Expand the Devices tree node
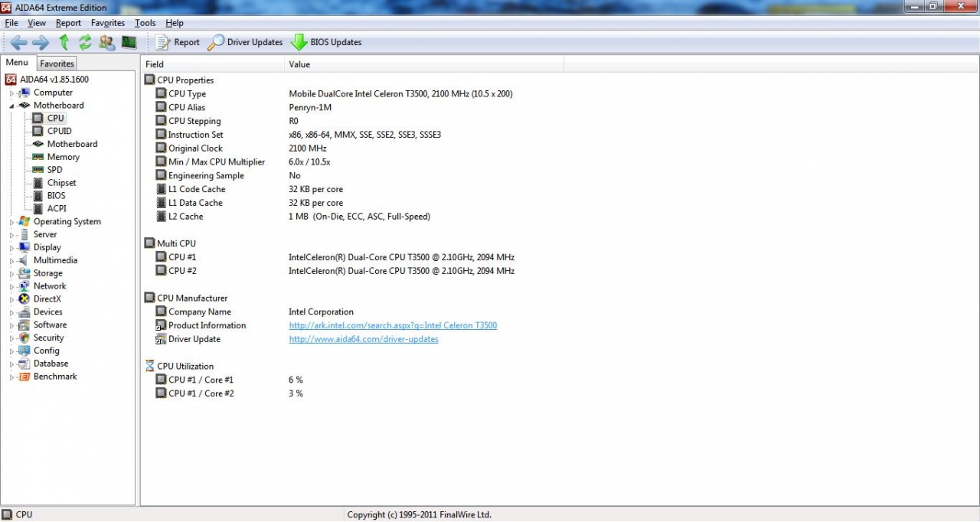This screenshot has height=522, width=980. pos(11,312)
